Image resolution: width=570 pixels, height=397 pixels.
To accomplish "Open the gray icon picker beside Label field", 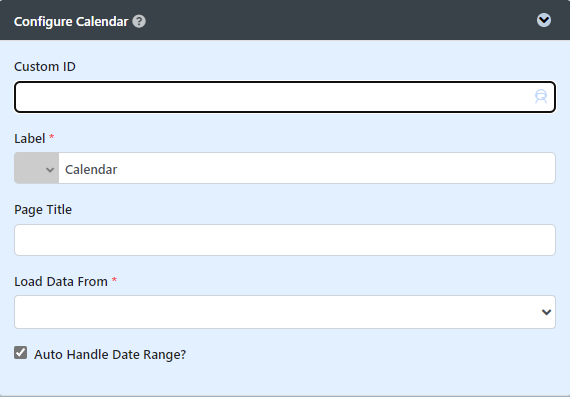I will (x=36, y=168).
